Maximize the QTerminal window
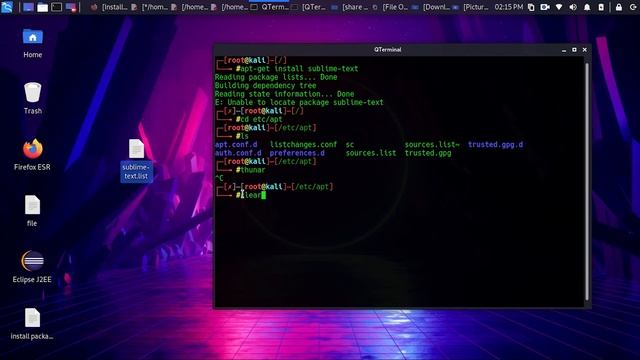 tap(574, 50)
